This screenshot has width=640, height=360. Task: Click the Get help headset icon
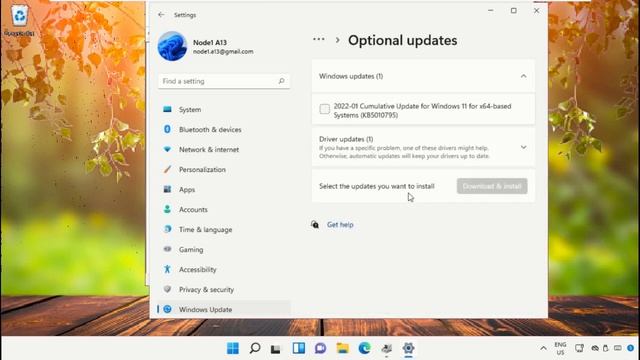pos(315,224)
